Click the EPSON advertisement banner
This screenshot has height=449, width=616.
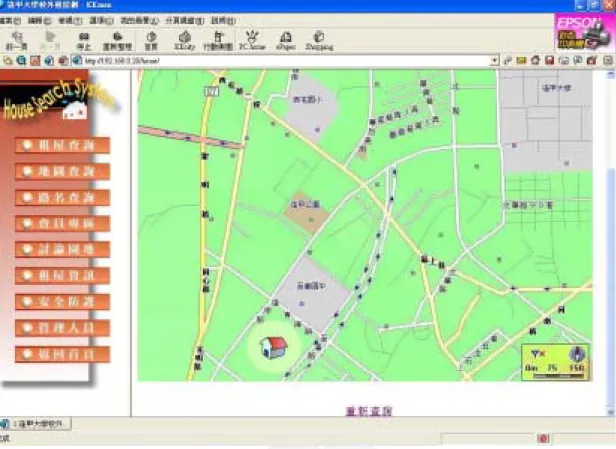click(584, 33)
